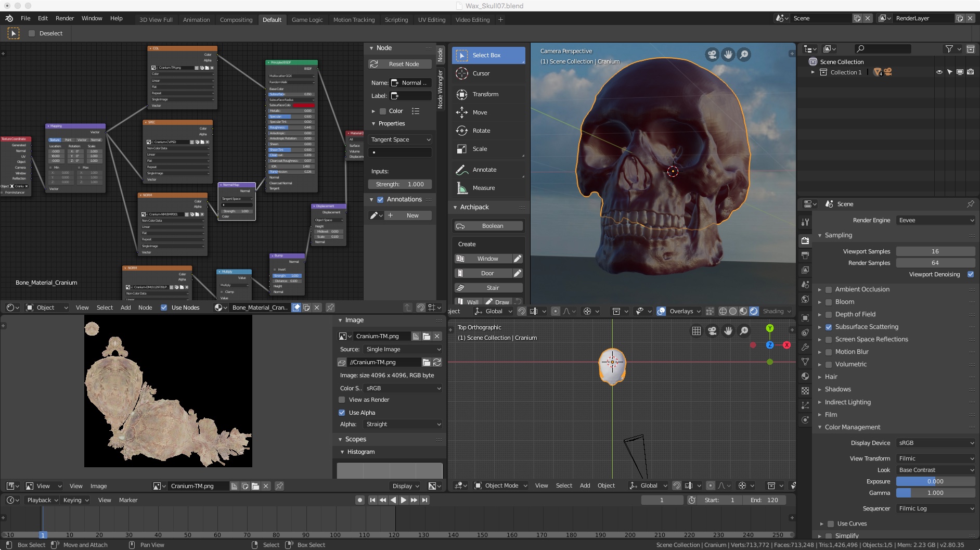Click the End frame field

764,500
